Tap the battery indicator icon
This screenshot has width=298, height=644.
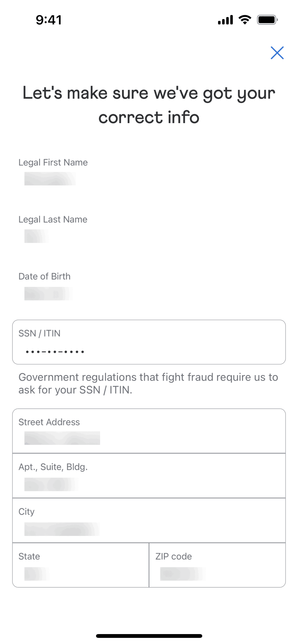(x=267, y=20)
